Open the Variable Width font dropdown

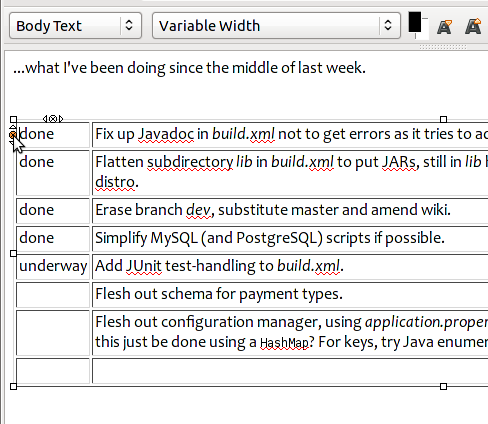click(x=276, y=26)
